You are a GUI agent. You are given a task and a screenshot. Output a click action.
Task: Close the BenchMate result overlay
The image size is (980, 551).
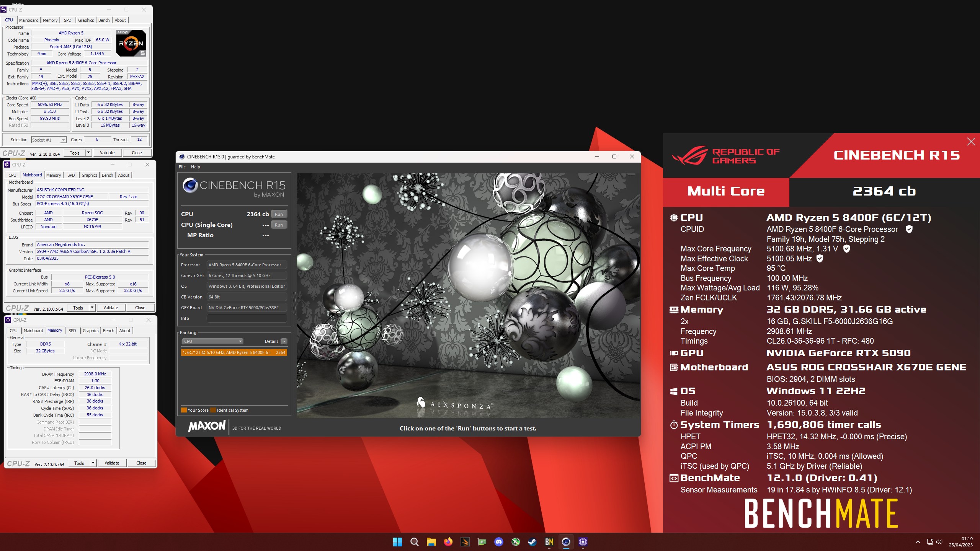(x=971, y=142)
